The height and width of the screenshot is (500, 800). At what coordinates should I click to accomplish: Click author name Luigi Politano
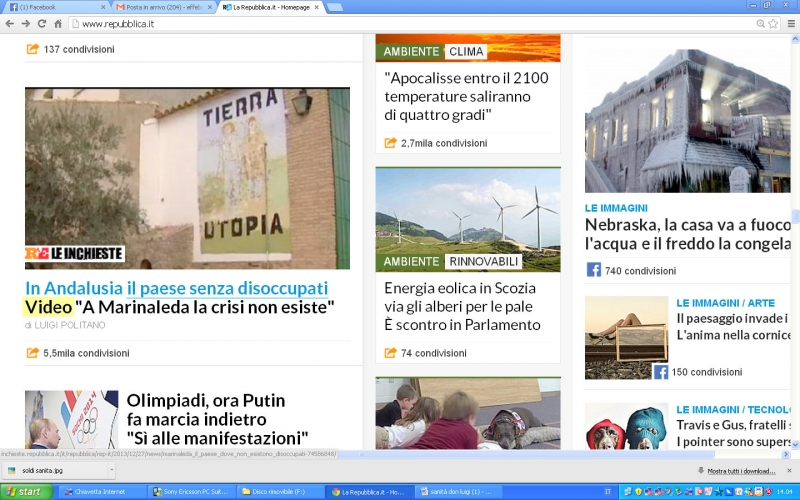69,325
